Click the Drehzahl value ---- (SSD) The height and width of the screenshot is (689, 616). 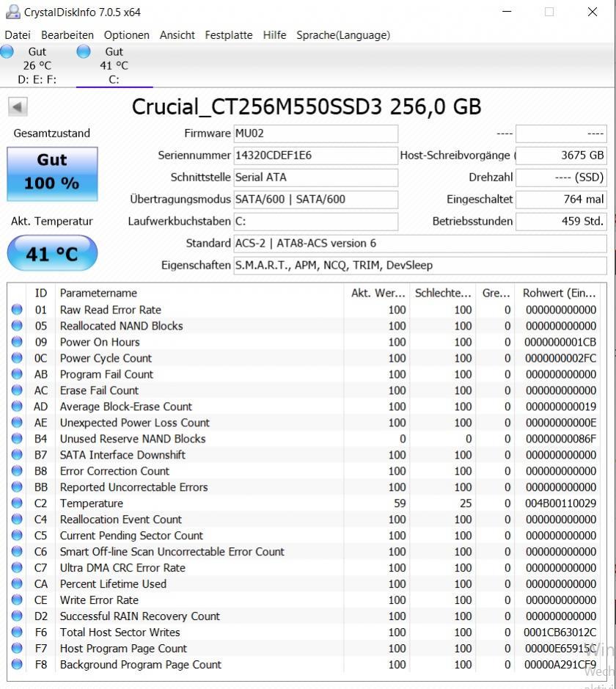[x=561, y=178]
